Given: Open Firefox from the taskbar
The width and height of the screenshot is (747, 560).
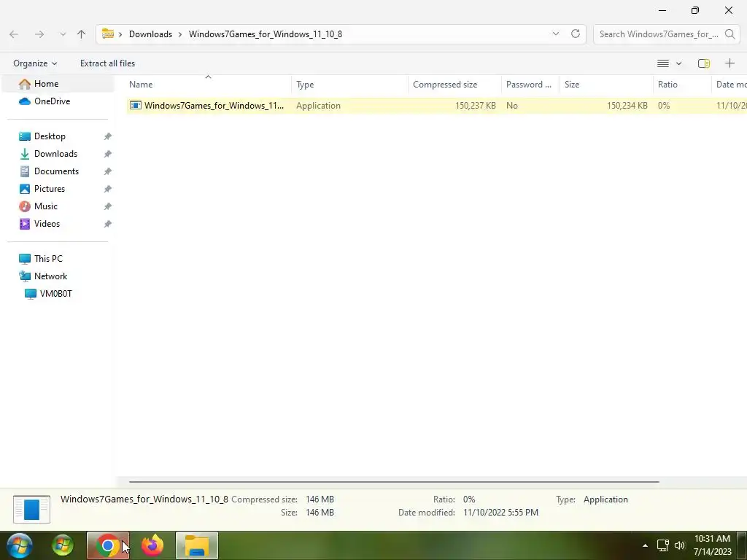Looking at the screenshot, I should pyautogui.click(x=152, y=545).
